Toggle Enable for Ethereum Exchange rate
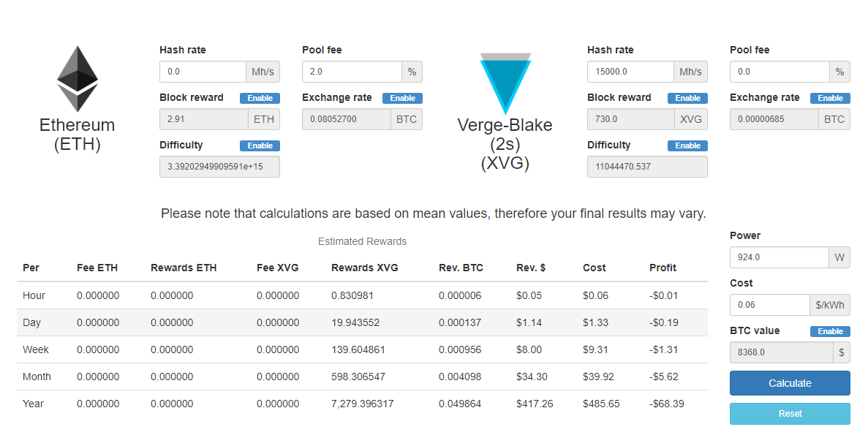 click(x=402, y=98)
